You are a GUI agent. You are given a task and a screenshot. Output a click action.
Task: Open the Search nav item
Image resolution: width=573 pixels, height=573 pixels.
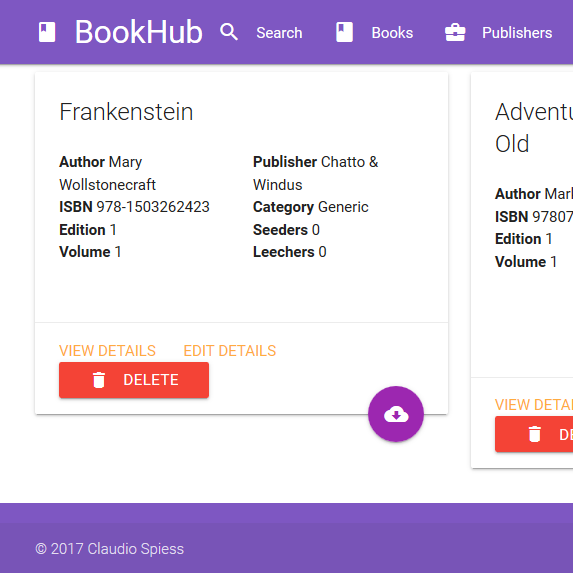click(x=279, y=33)
